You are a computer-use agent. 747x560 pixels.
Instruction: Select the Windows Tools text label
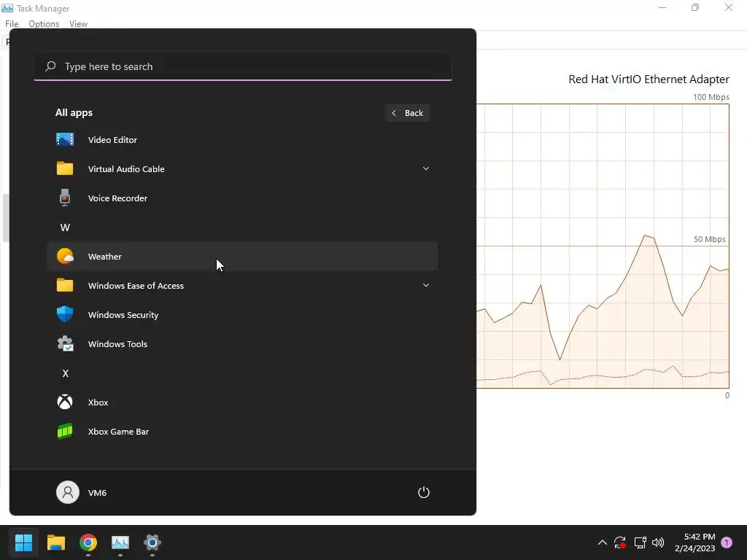(x=117, y=344)
